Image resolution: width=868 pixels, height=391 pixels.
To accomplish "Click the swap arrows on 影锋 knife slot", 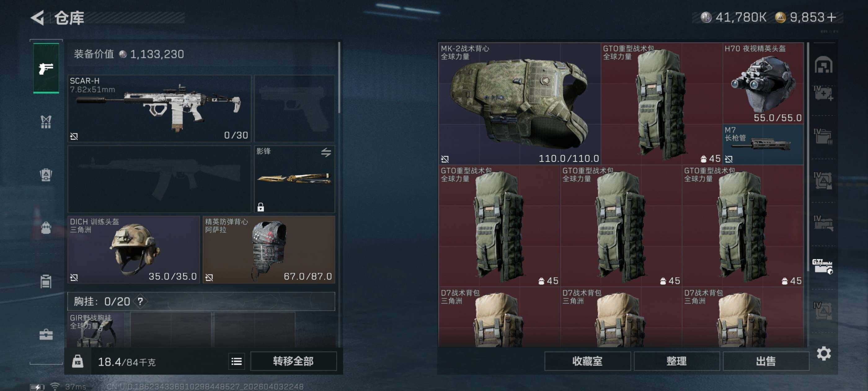I will (326, 152).
